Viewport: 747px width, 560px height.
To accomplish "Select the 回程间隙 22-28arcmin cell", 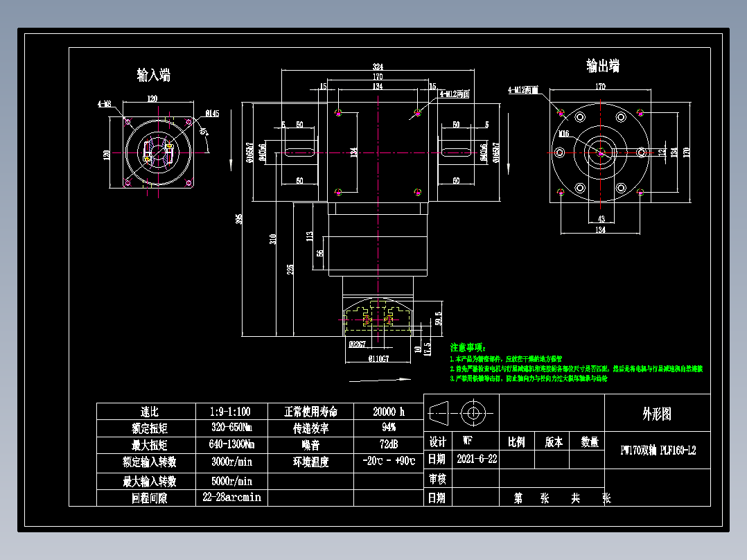I will click(230, 496).
